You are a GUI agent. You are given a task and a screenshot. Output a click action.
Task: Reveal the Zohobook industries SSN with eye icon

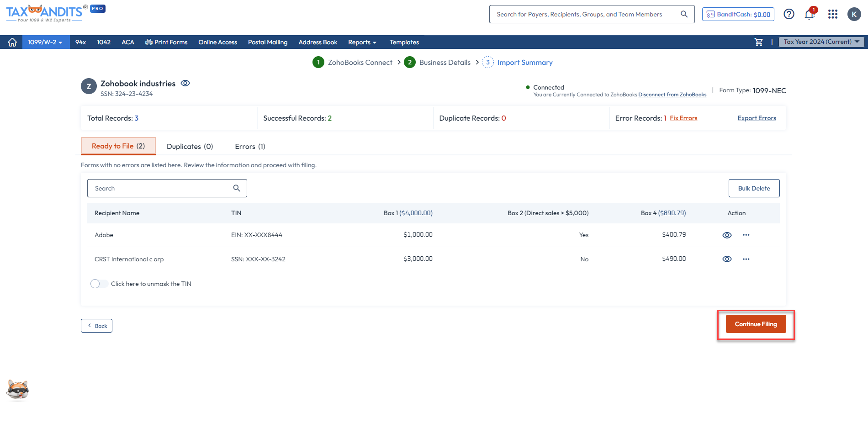coord(185,83)
